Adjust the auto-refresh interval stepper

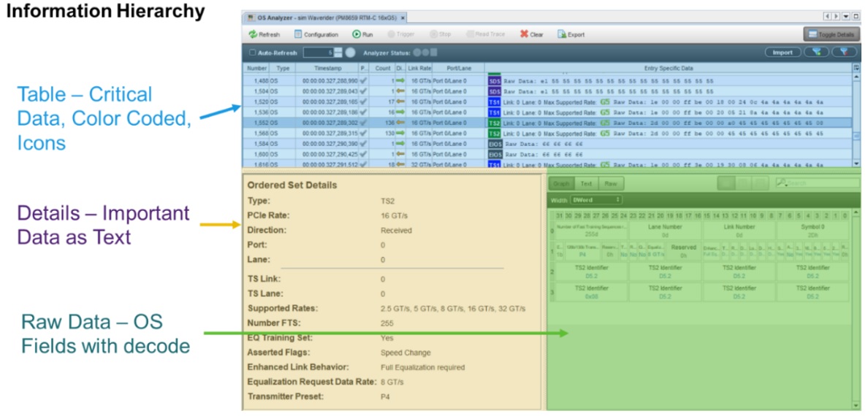point(338,53)
